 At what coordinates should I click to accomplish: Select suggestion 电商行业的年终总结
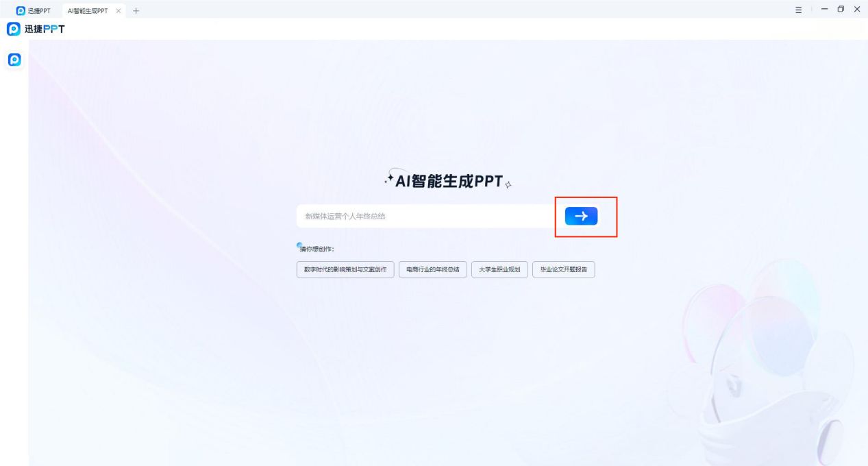[433, 270]
